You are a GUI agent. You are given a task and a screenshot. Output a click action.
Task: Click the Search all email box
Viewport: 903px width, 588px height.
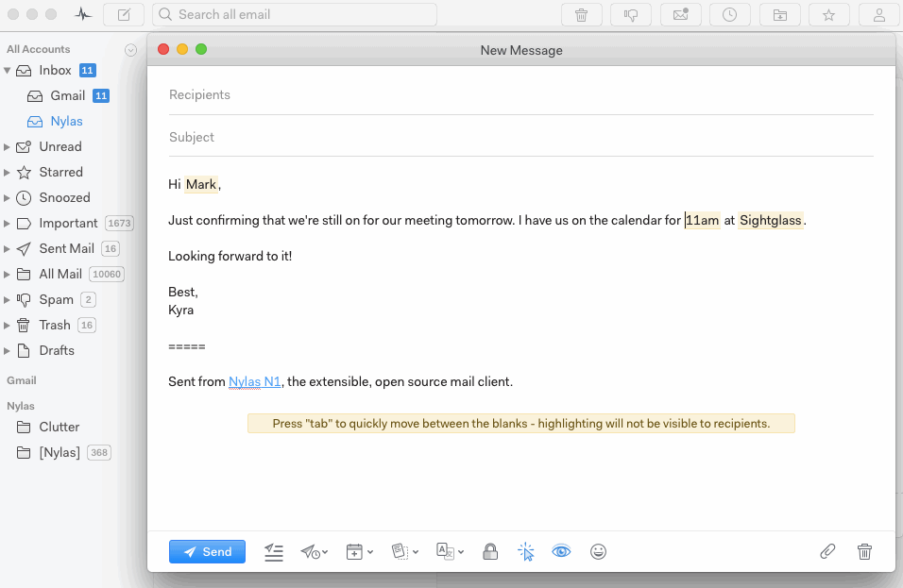[295, 15]
